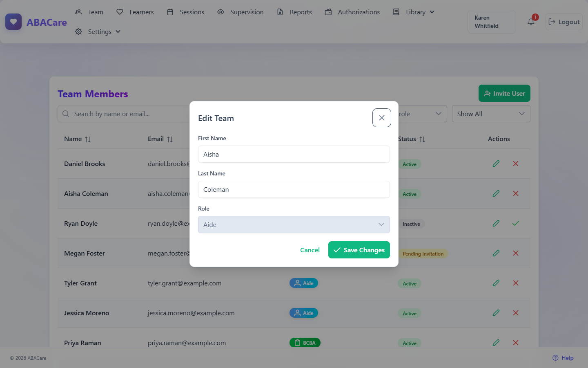Go to Team nav item
588x368 pixels.
tap(89, 12)
